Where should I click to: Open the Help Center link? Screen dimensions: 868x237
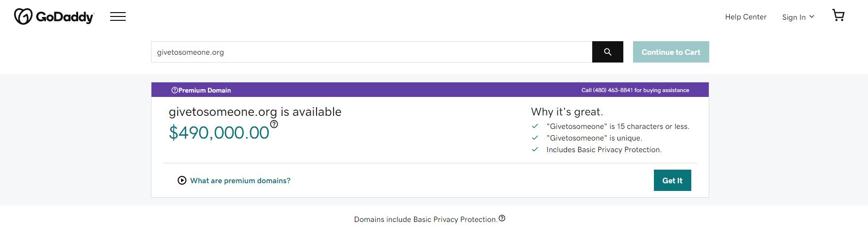click(746, 17)
